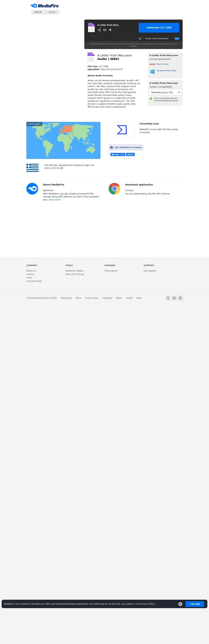
Task: Open Press footer link
Action: [29, 278]
